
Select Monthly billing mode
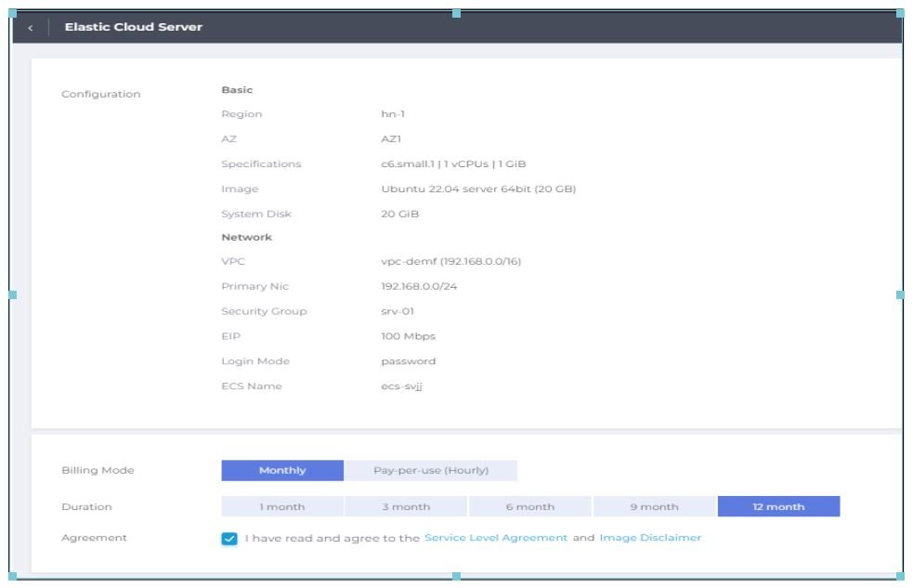tap(282, 470)
